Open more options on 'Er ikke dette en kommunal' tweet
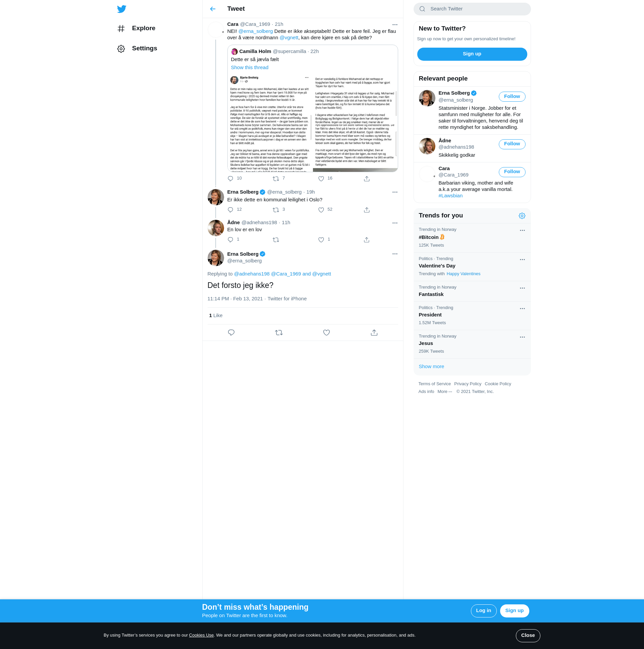644x649 pixels. 394,192
